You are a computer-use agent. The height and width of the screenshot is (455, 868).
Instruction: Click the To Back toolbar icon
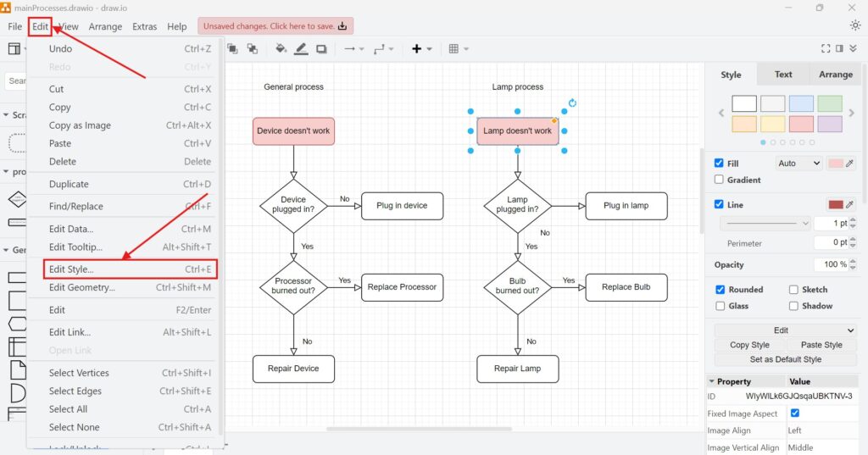pos(253,49)
